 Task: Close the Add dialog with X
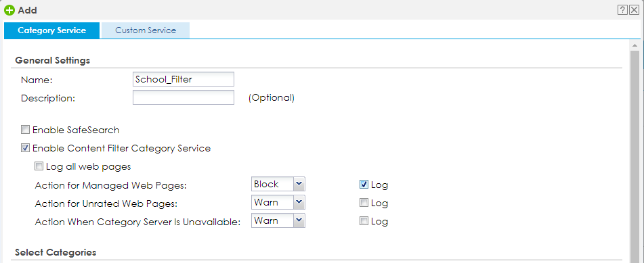634,10
